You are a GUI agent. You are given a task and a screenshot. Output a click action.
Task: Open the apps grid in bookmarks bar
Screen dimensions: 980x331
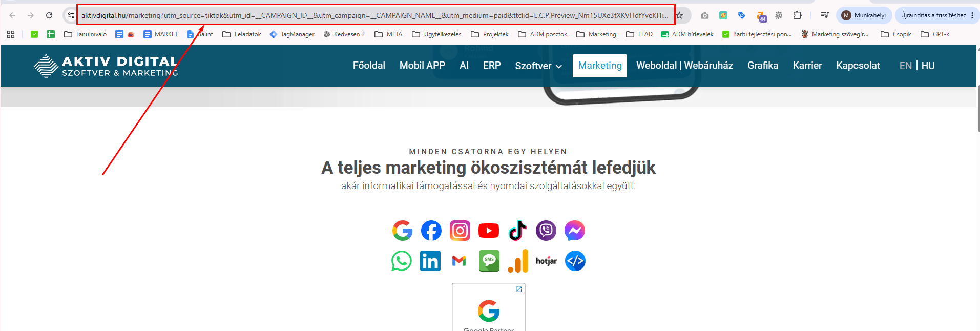click(11, 34)
